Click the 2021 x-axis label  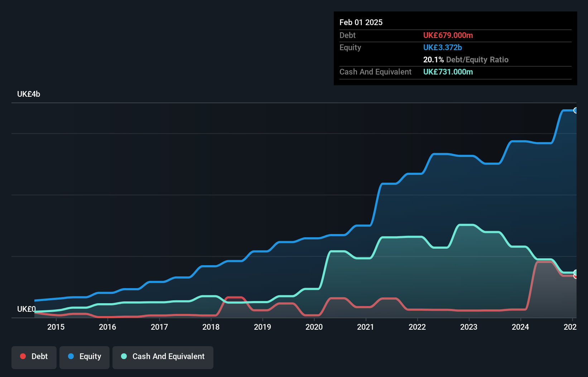[366, 327]
